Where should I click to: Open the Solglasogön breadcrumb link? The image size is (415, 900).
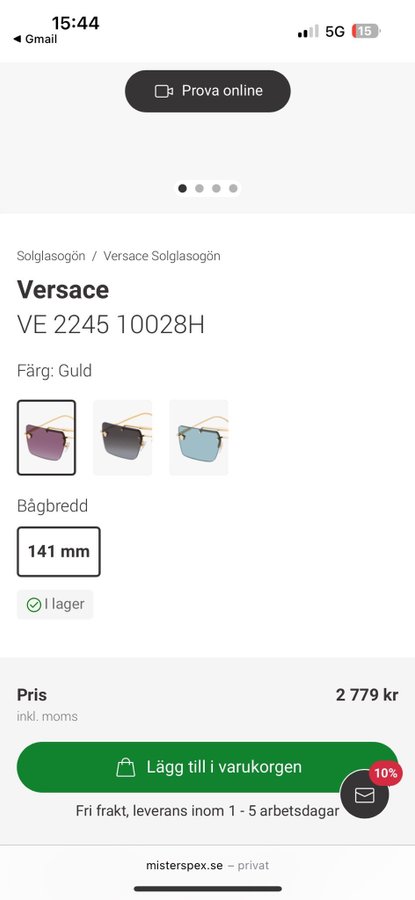pyautogui.click(x=51, y=256)
